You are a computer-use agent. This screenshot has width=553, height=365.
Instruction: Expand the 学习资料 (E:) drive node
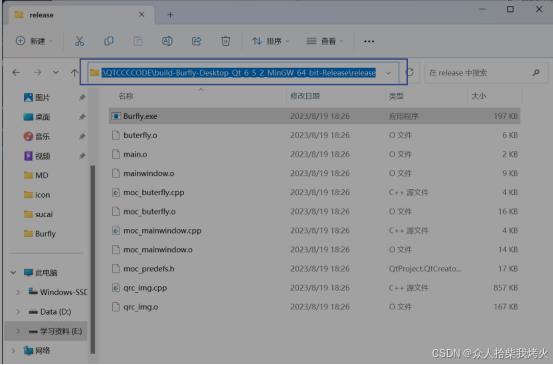[18, 331]
